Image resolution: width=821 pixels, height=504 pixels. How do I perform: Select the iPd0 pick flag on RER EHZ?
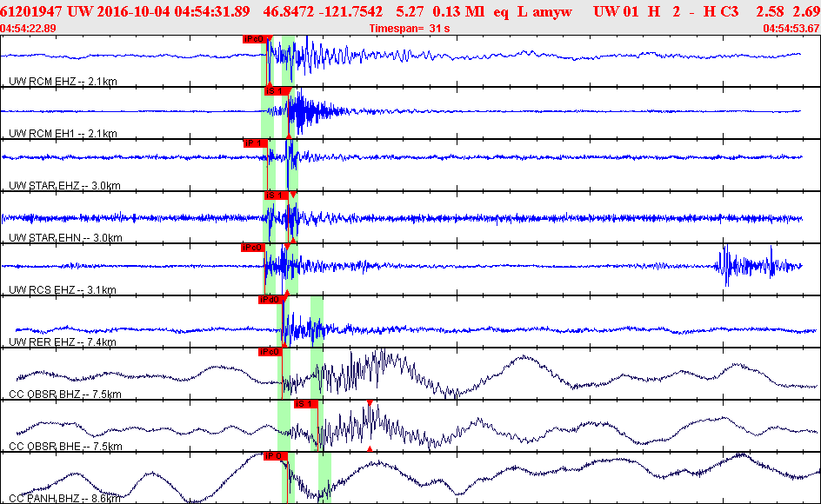click(x=270, y=300)
